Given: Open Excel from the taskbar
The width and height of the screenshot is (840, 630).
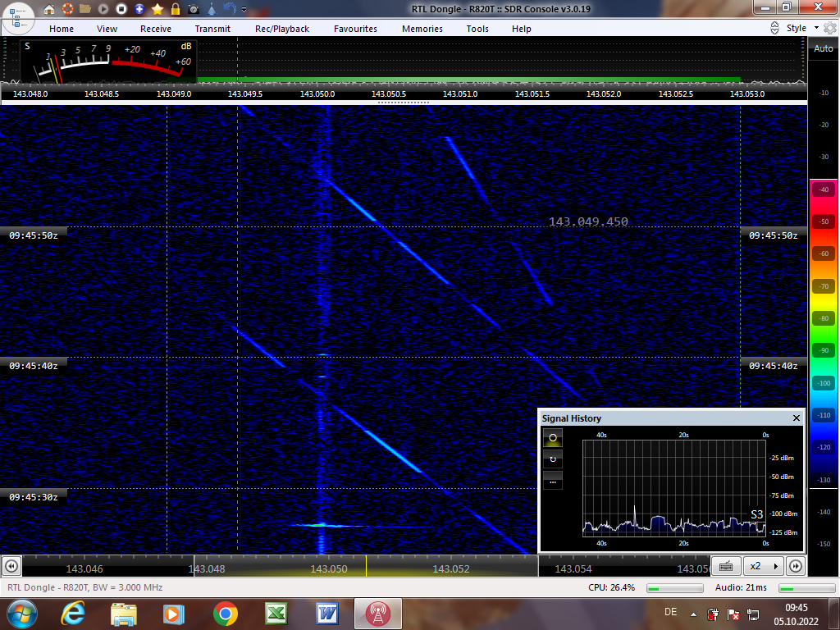Looking at the screenshot, I should [276, 614].
